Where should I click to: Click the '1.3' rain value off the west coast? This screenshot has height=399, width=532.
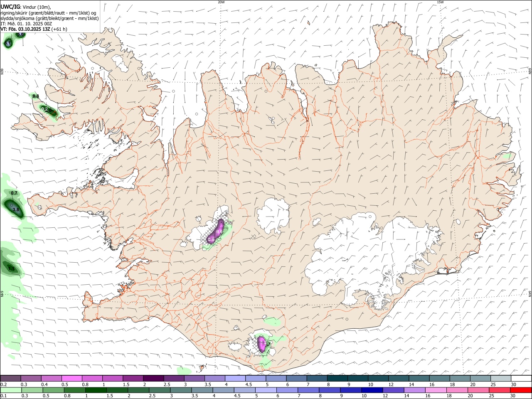coord(11,269)
